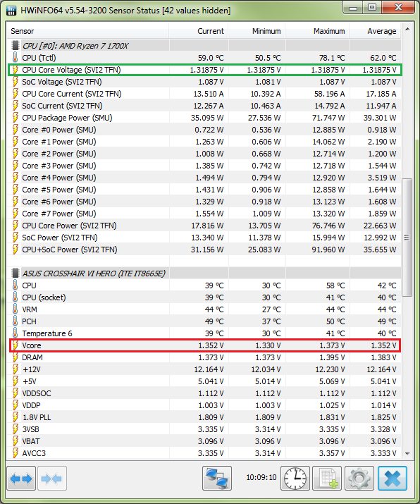Image resolution: width=420 pixels, height=504 pixels.
Task: Click the lightning icon beside CPU Package Power
Action: point(15,118)
